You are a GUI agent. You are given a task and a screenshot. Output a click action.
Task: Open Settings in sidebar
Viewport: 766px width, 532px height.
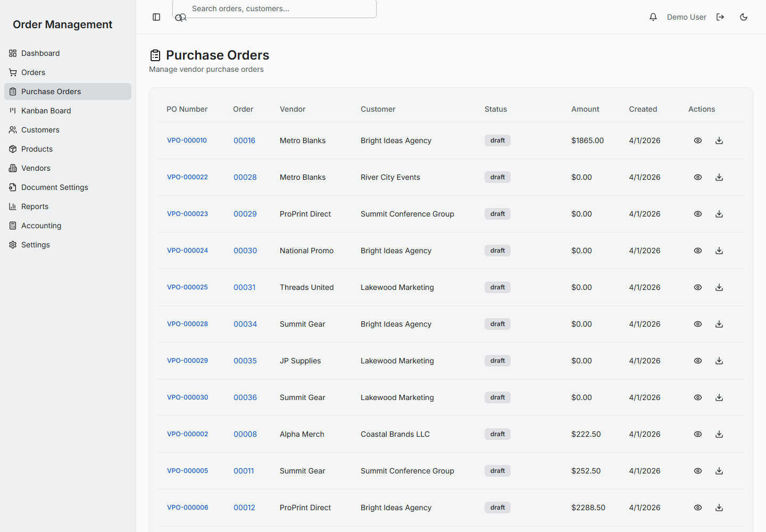click(x=68, y=245)
